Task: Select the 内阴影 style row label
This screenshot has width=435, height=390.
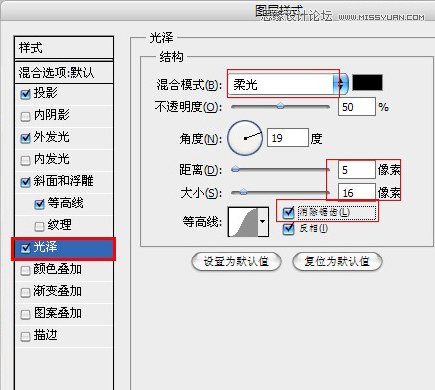Action: click(51, 115)
